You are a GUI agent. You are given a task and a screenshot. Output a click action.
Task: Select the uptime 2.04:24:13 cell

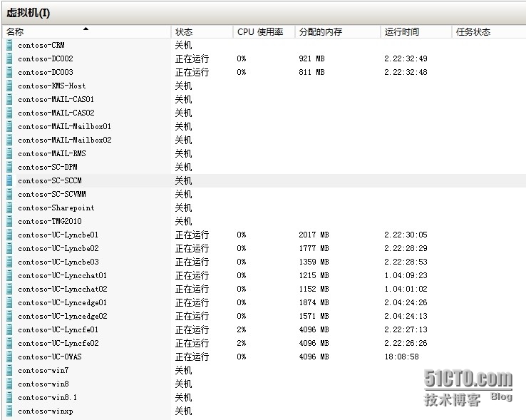point(406,316)
